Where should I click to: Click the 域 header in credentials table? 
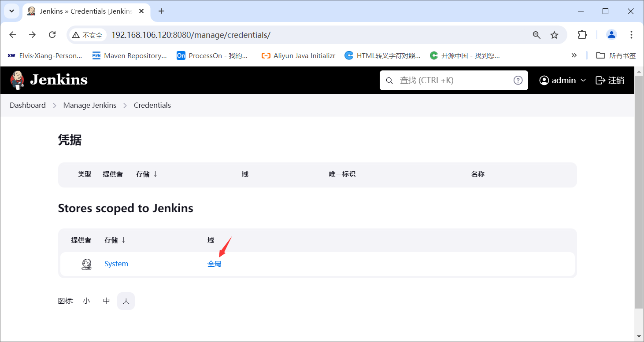point(245,174)
